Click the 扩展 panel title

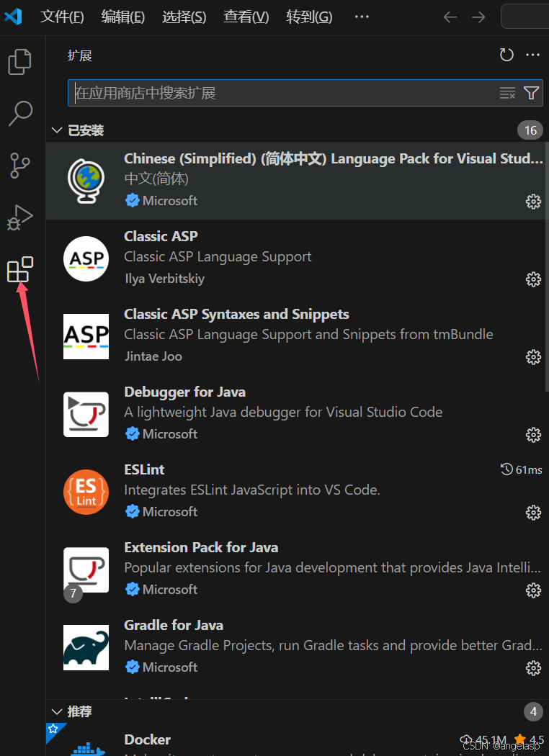point(79,55)
